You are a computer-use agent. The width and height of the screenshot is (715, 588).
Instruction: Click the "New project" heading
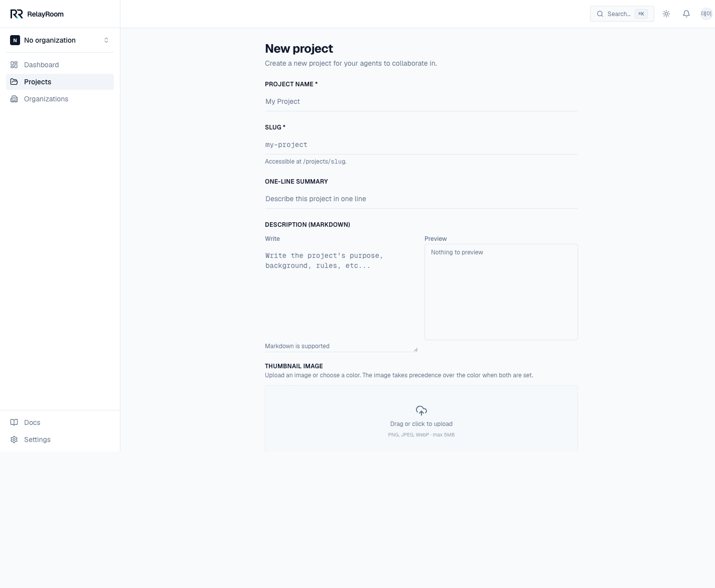pyautogui.click(x=299, y=49)
